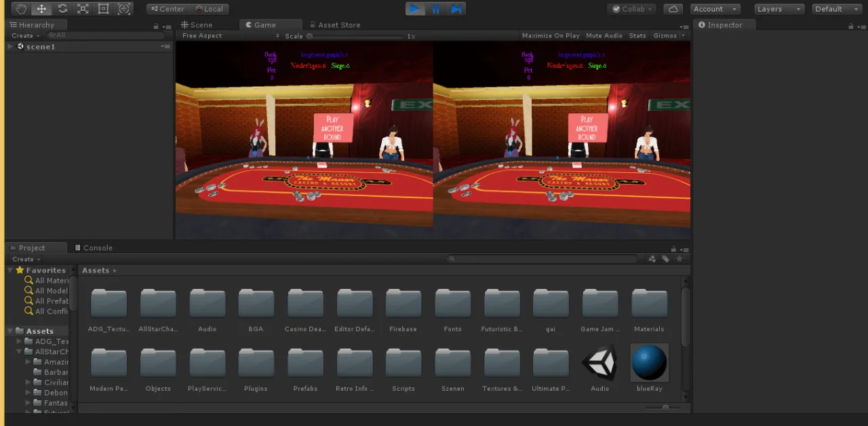Select the Prefabs folder
Image resolution: width=868 pixels, height=426 pixels.
pos(305,370)
